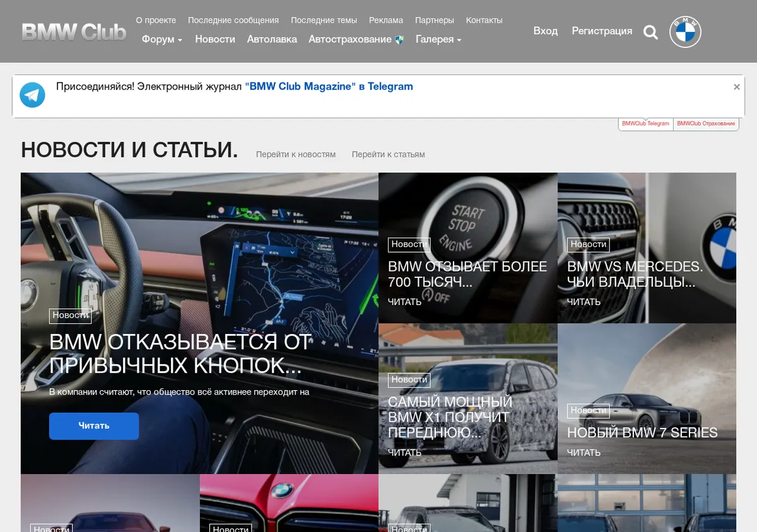Viewport: 757px width, 532px height.
Task: Follow the Перейти к статьям link
Action: click(389, 154)
